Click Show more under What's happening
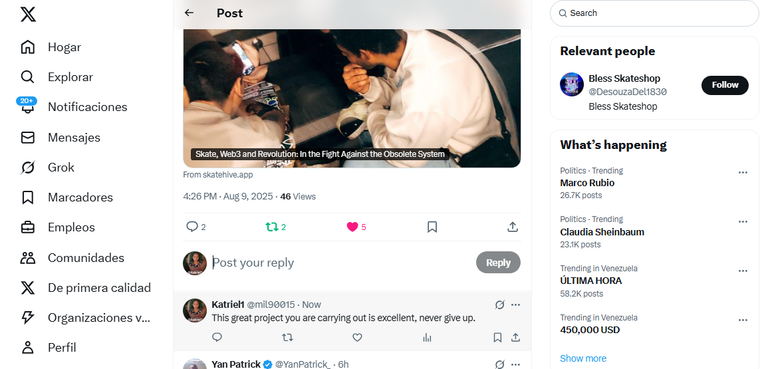768x369 pixels. pyautogui.click(x=583, y=358)
